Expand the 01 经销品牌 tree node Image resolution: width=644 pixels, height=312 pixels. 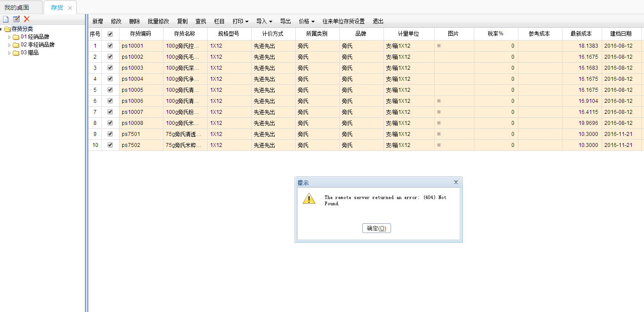click(9, 37)
